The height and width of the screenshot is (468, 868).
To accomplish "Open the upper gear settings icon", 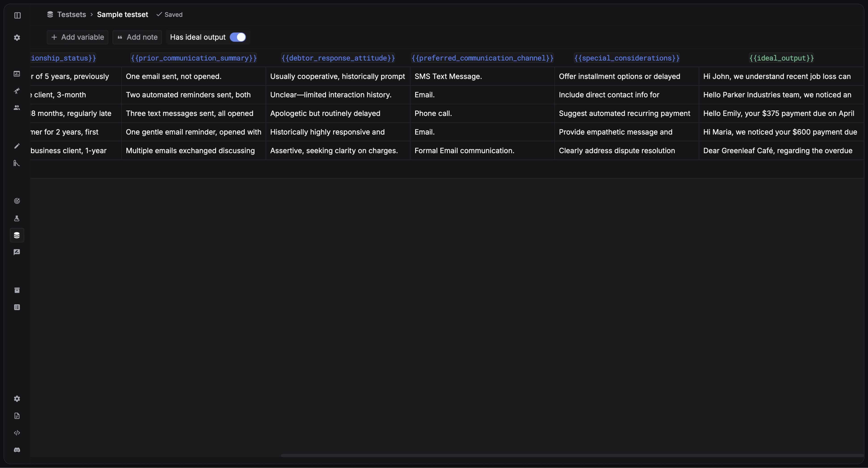I will [17, 37].
